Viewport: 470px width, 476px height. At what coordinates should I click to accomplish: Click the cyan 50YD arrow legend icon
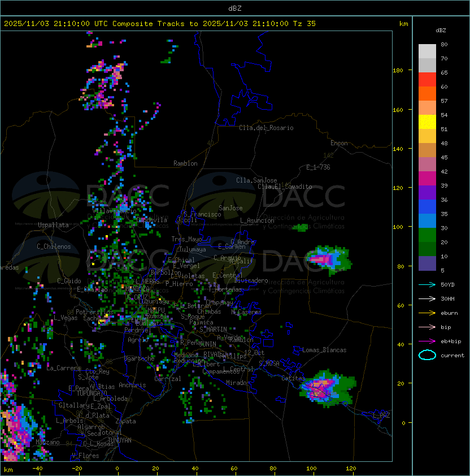pos(427,284)
